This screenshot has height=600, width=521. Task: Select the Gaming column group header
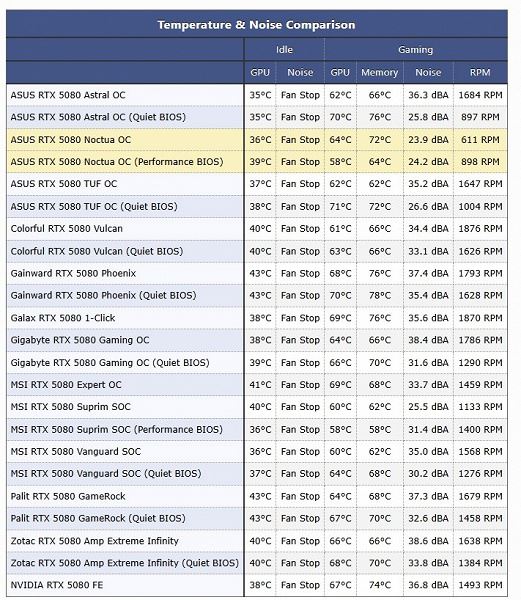coord(415,50)
